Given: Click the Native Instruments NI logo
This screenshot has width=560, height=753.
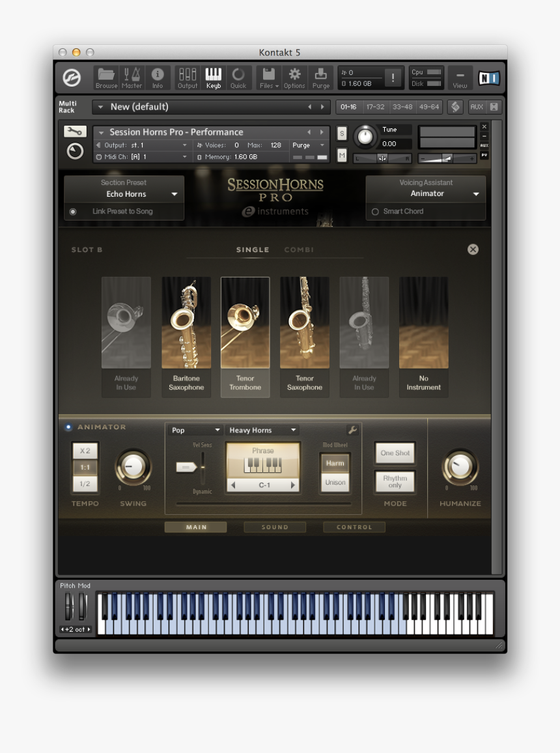Looking at the screenshot, I should tap(488, 78).
